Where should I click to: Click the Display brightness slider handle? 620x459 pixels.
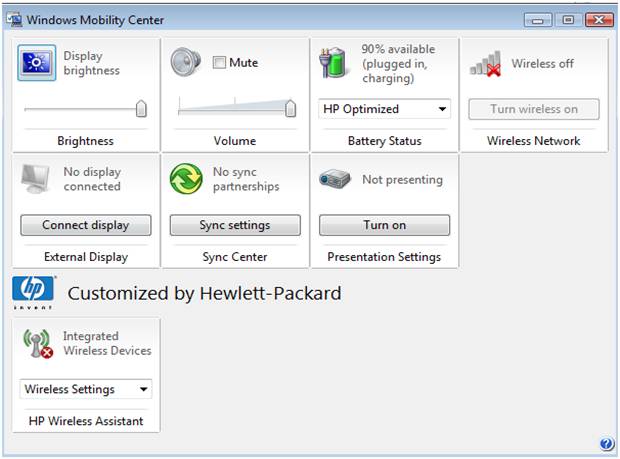[x=141, y=109]
